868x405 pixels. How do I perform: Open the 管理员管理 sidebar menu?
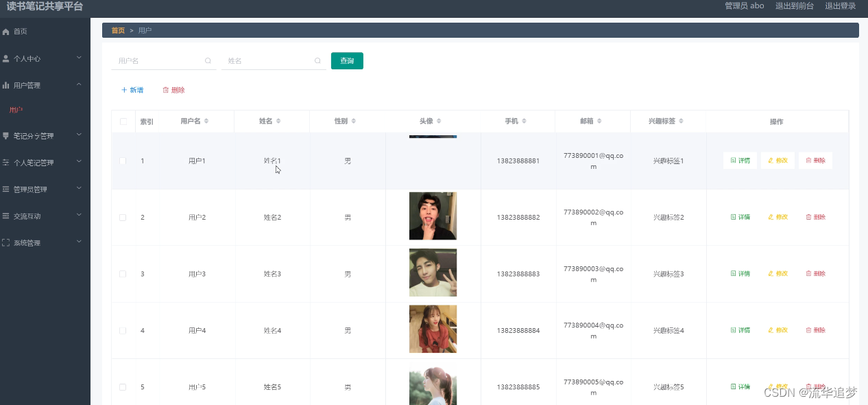45,189
